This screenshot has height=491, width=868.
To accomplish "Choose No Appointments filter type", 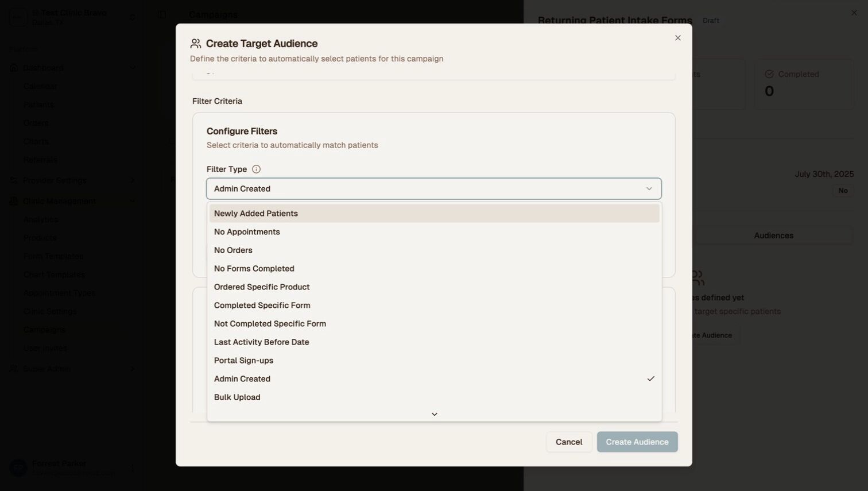I will pyautogui.click(x=434, y=232).
